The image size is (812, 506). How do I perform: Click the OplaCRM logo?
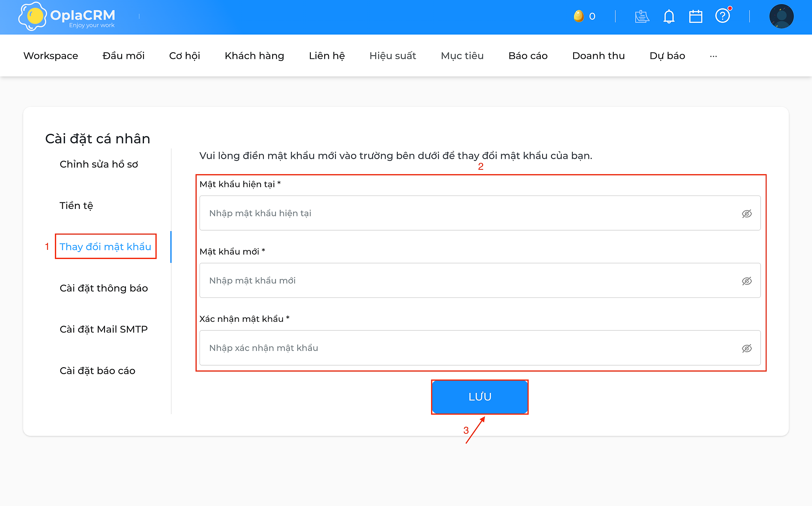pyautogui.click(x=67, y=16)
